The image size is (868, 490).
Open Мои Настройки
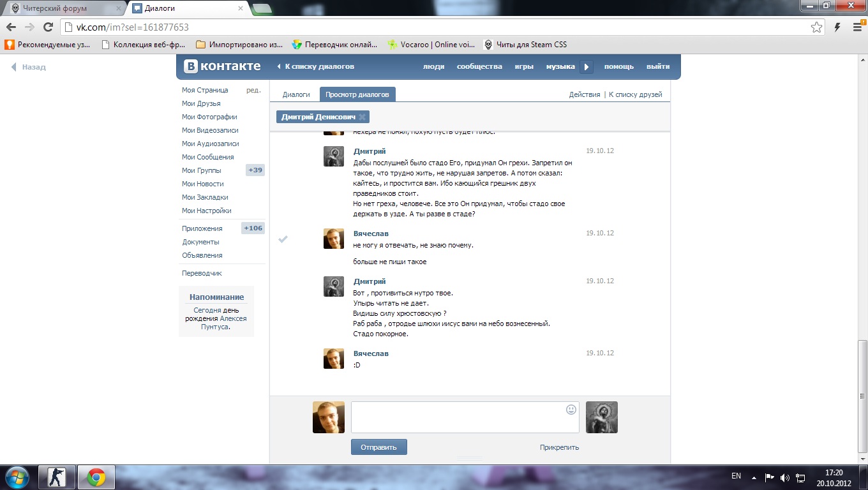point(207,211)
